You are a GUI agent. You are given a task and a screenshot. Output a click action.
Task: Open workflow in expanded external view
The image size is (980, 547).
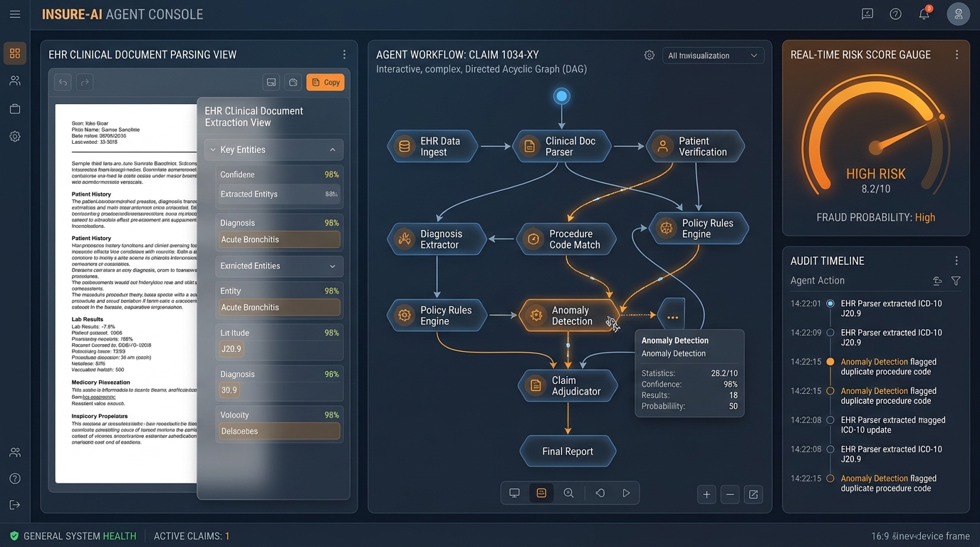[x=754, y=494]
